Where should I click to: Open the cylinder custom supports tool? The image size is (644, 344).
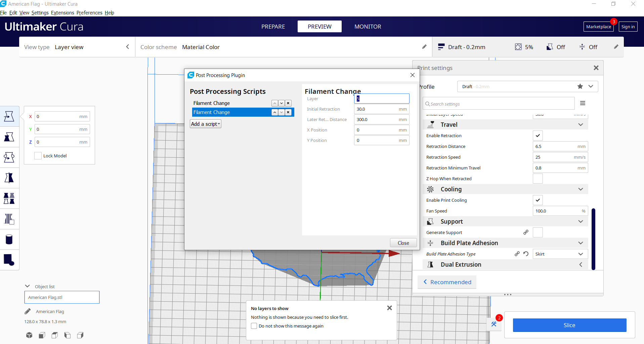click(x=9, y=239)
